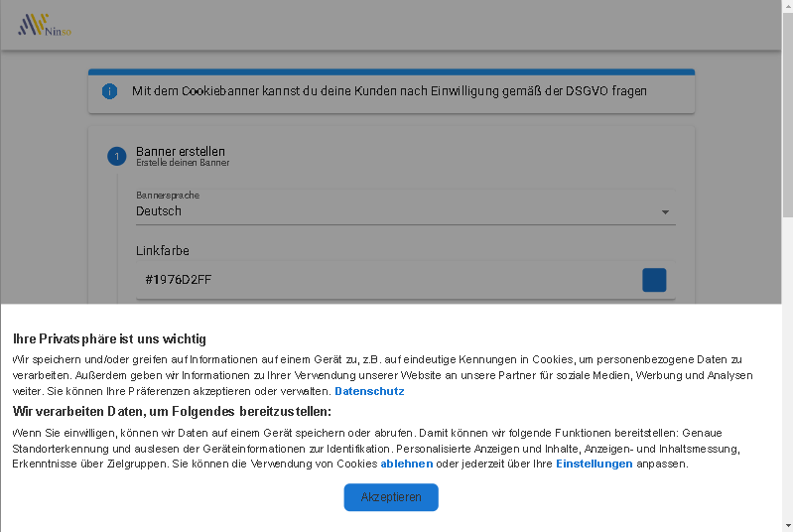Click the DSGVO Cookiebanner info message text

pos(389,91)
